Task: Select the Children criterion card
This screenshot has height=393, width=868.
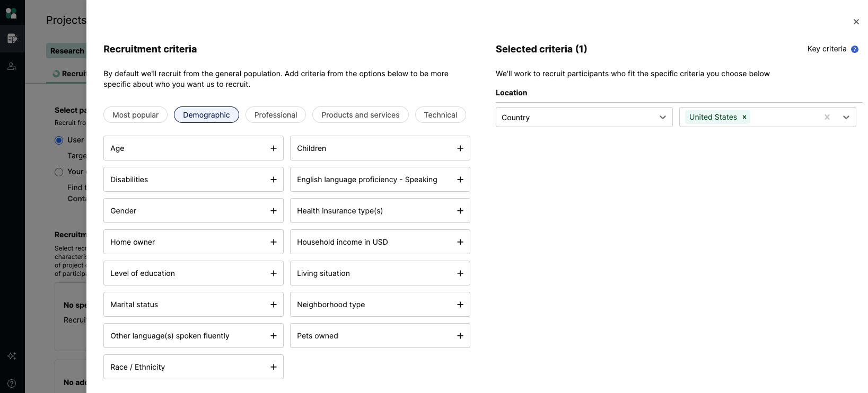Action: [x=380, y=148]
